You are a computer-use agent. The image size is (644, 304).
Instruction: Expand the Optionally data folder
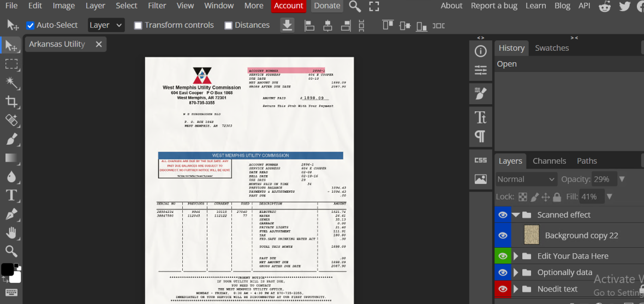[x=516, y=272]
